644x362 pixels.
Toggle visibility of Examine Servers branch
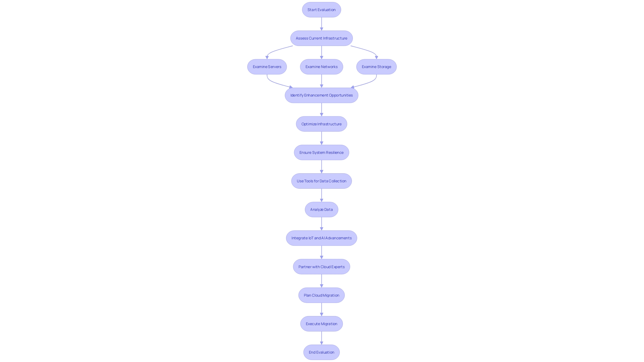[x=267, y=66]
